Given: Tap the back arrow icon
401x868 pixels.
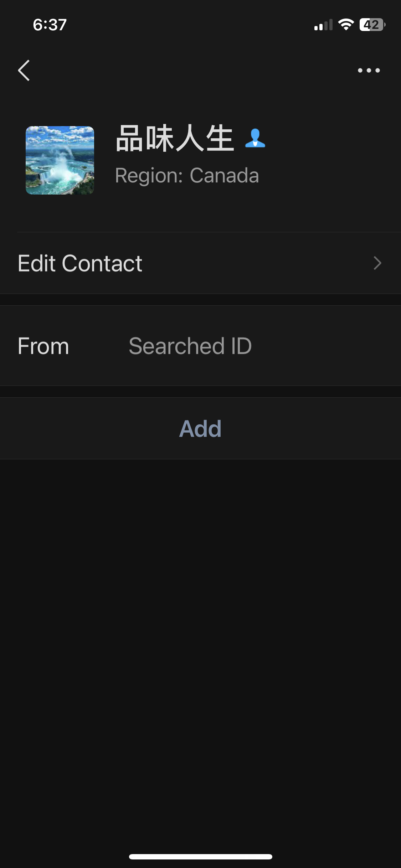Looking at the screenshot, I should 24,71.
